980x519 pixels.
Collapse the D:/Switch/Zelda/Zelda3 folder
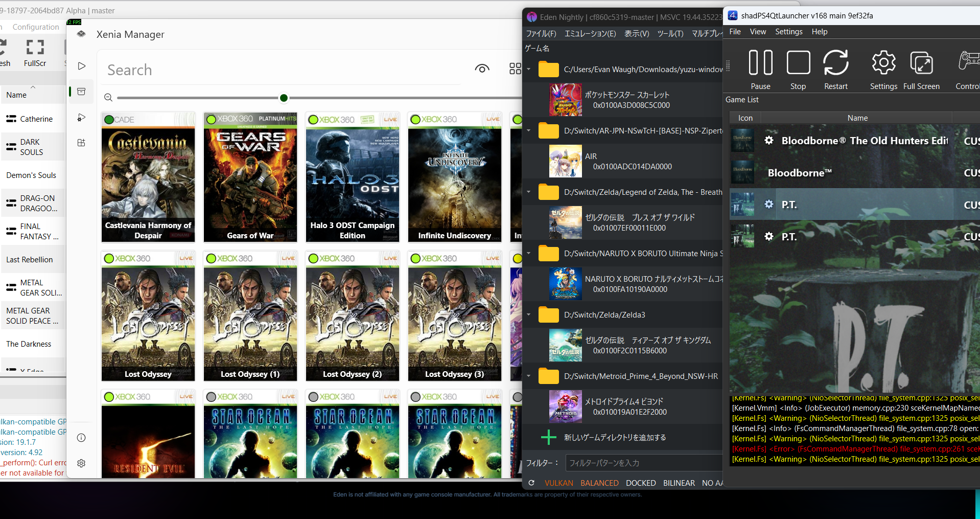(529, 314)
